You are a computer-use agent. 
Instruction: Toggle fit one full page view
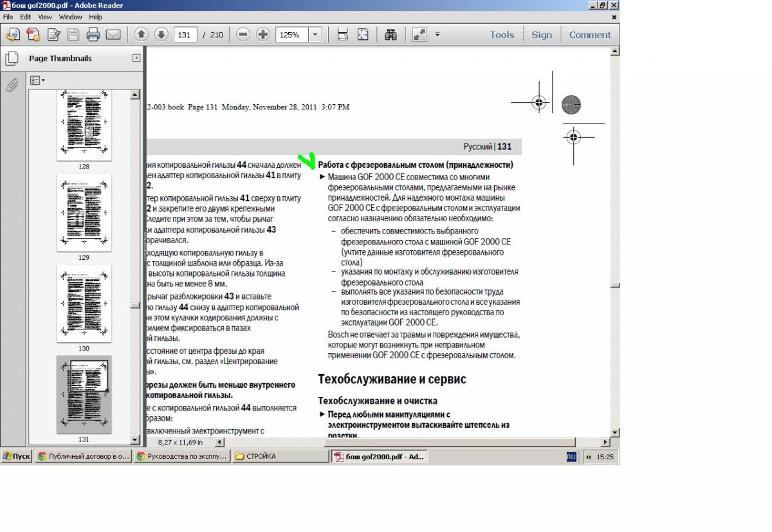pos(363,35)
